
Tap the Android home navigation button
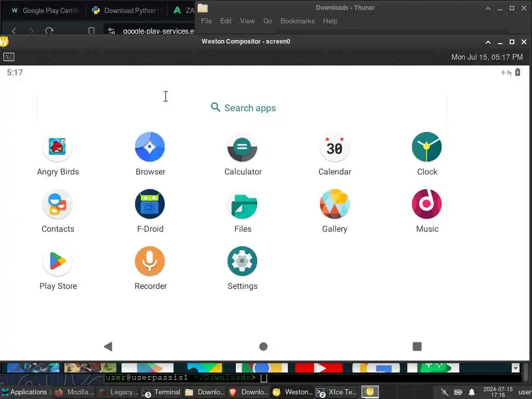[263, 347]
